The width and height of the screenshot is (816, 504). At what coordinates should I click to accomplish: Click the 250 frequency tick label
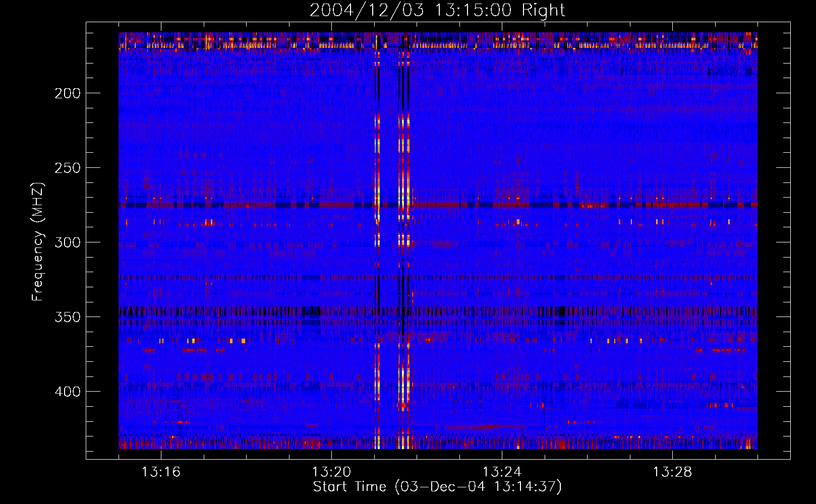tap(68, 168)
